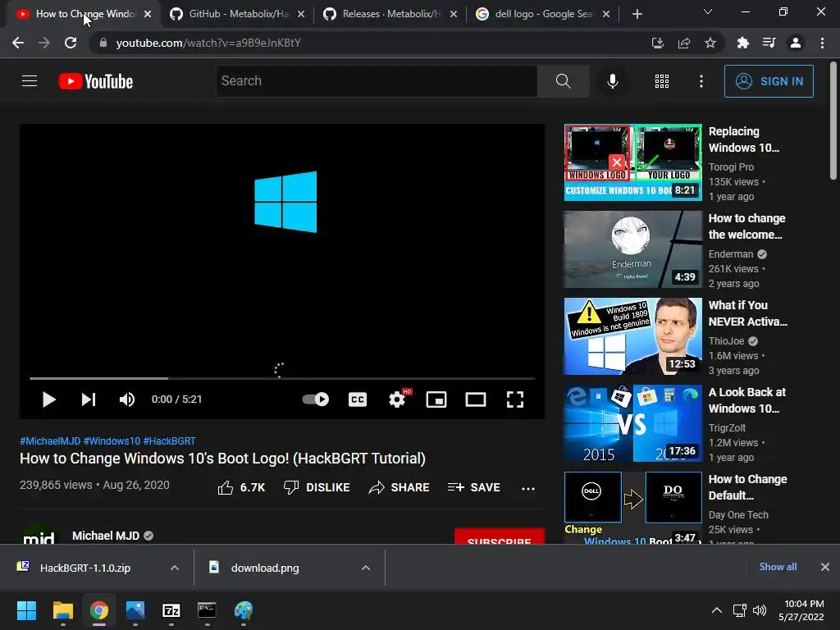The height and width of the screenshot is (630, 840).
Task: Open How to Change Default video title
Action: 748,487
